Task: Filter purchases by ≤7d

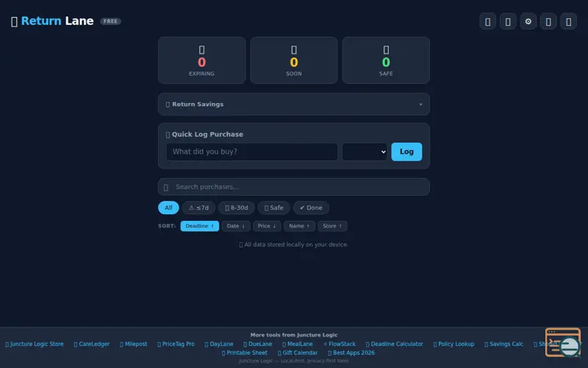Action: pyautogui.click(x=198, y=208)
